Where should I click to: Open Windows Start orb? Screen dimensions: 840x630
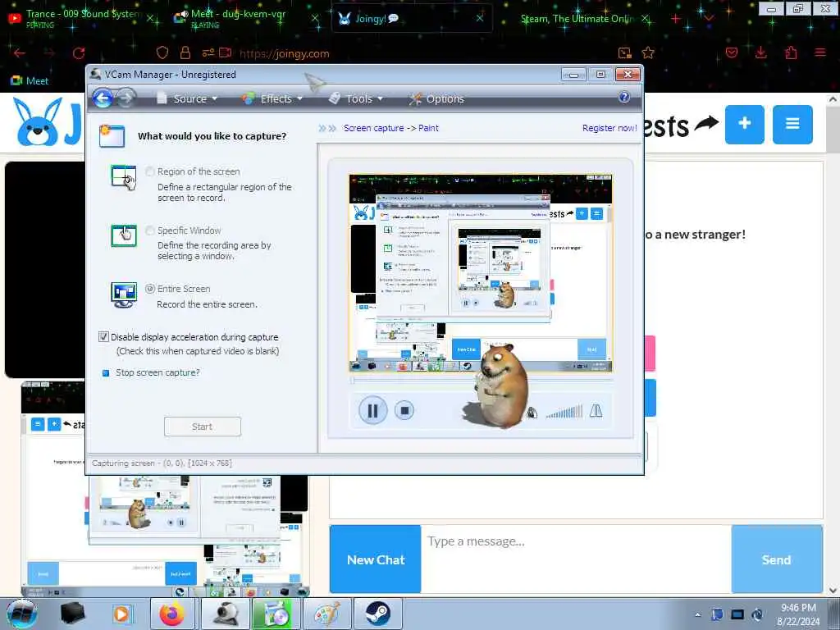[x=22, y=614]
